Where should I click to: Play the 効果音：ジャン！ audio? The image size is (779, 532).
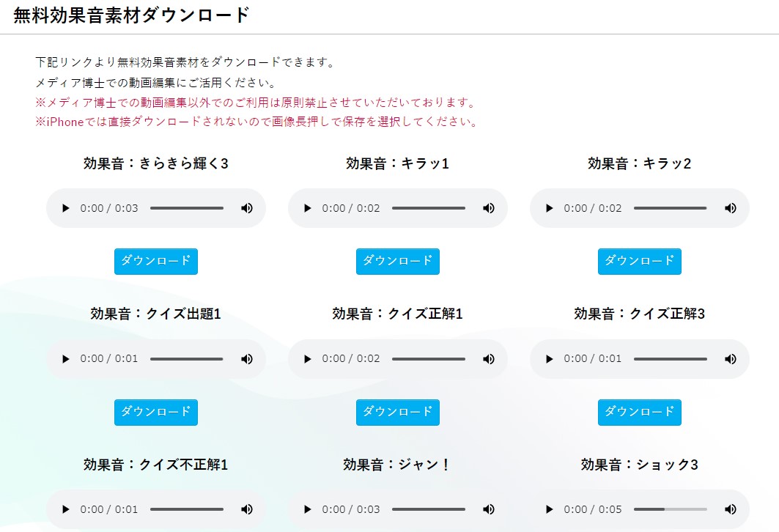tap(307, 509)
